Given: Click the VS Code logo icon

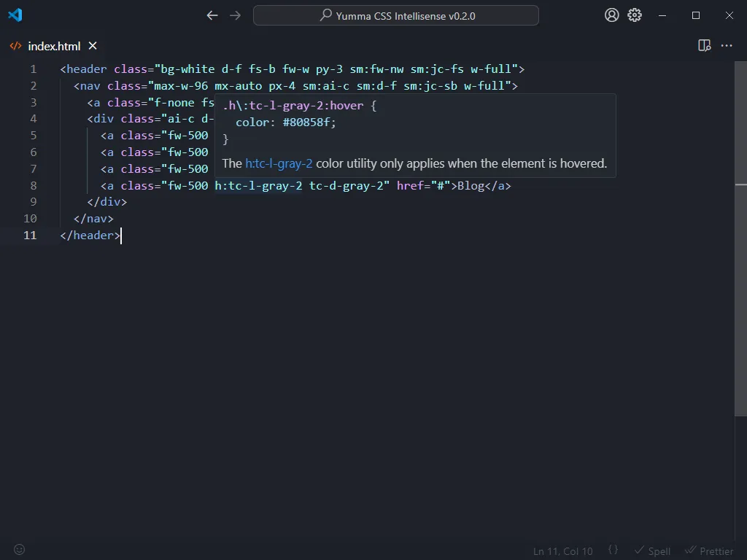Looking at the screenshot, I should pos(15,15).
